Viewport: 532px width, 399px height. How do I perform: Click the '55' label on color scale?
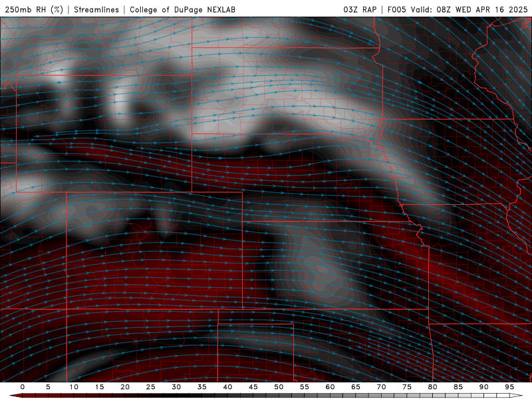pyautogui.click(x=305, y=387)
